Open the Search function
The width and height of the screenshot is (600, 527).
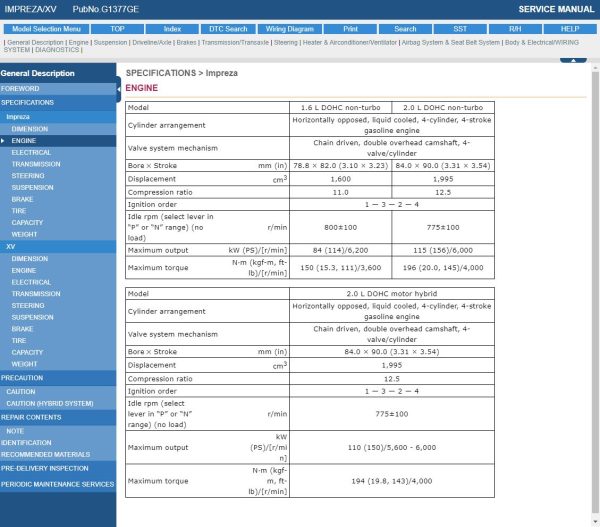[x=405, y=29]
